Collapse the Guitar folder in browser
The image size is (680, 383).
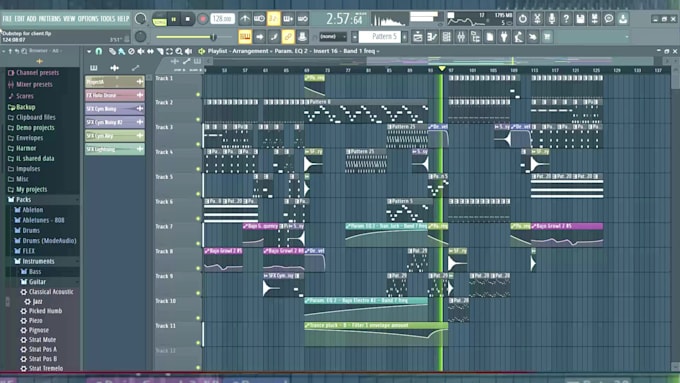(37, 282)
